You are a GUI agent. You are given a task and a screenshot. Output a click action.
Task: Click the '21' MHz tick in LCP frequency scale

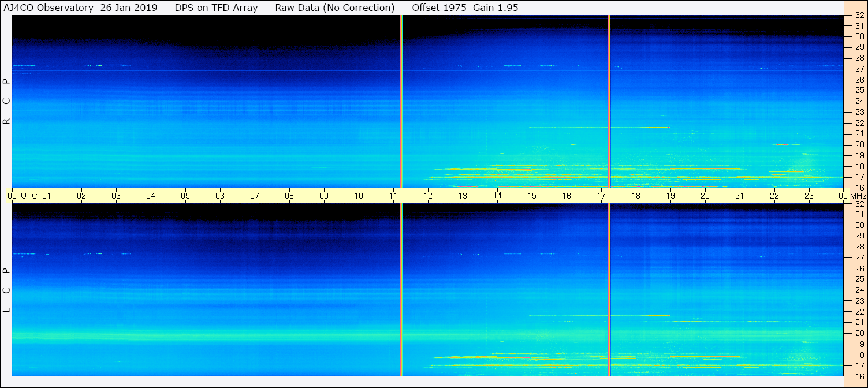859,322
